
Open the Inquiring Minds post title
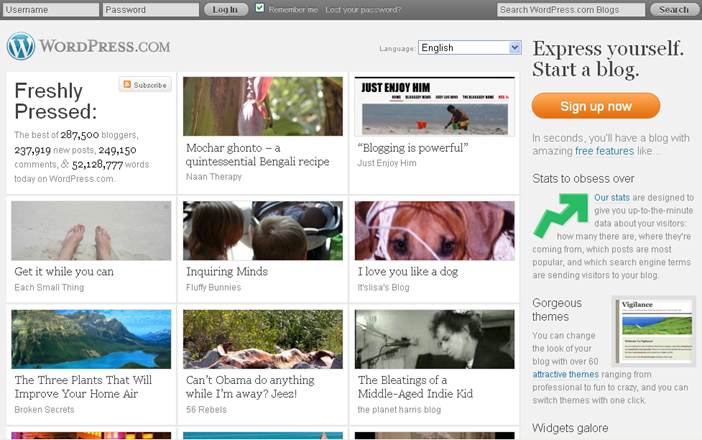pyautogui.click(x=227, y=272)
